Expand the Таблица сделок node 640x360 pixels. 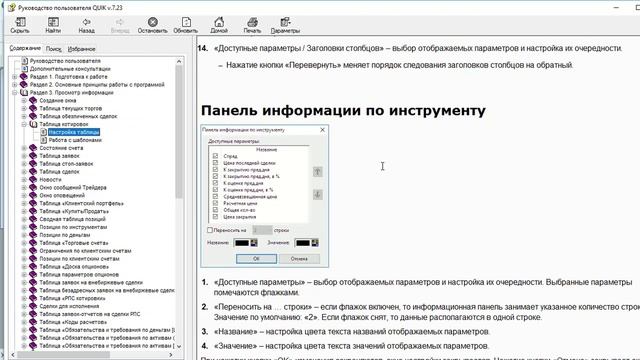[x=24, y=172]
